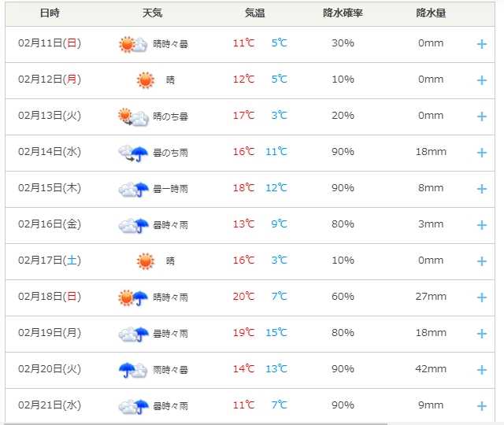The image size is (504, 425).
Task: Click the cloud-then-rain icon for 02月14日
Action: click(x=132, y=153)
